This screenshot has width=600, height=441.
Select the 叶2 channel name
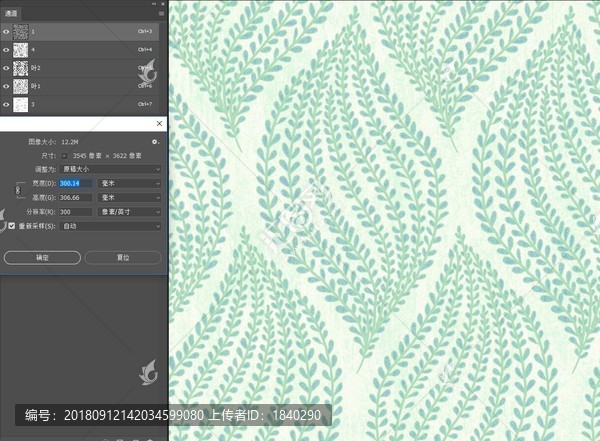click(x=36, y=68)
